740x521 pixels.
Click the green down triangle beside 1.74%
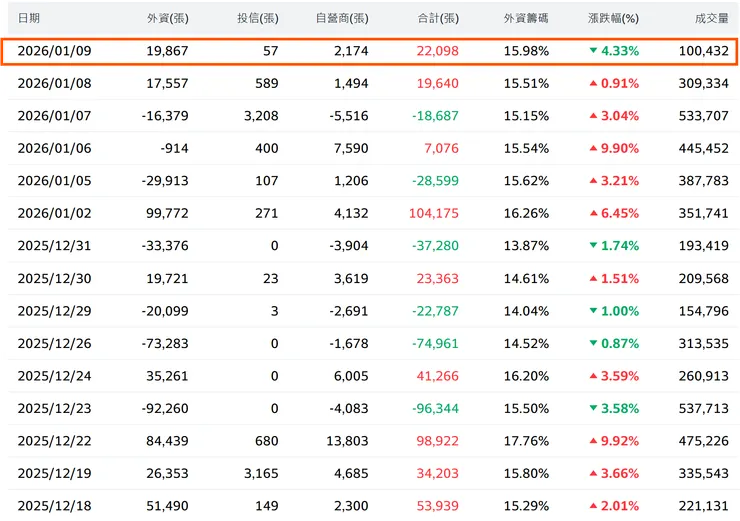coord(593,246)
